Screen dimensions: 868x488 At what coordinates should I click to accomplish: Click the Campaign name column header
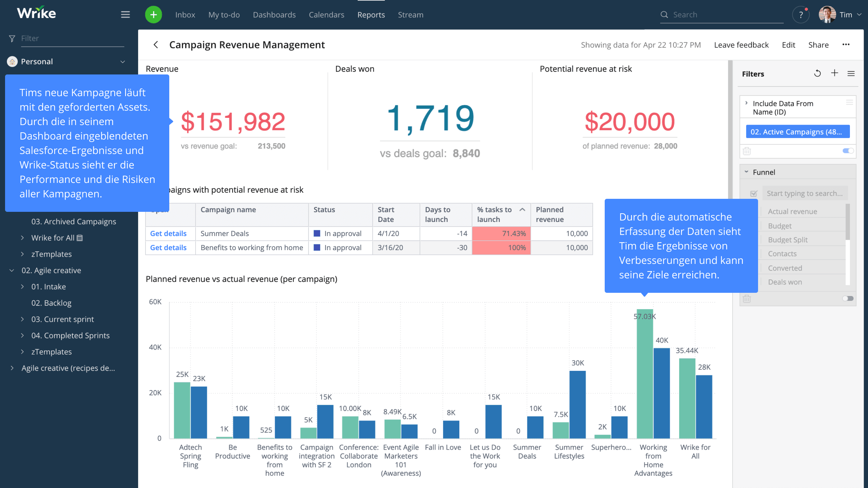click(252, 214)
